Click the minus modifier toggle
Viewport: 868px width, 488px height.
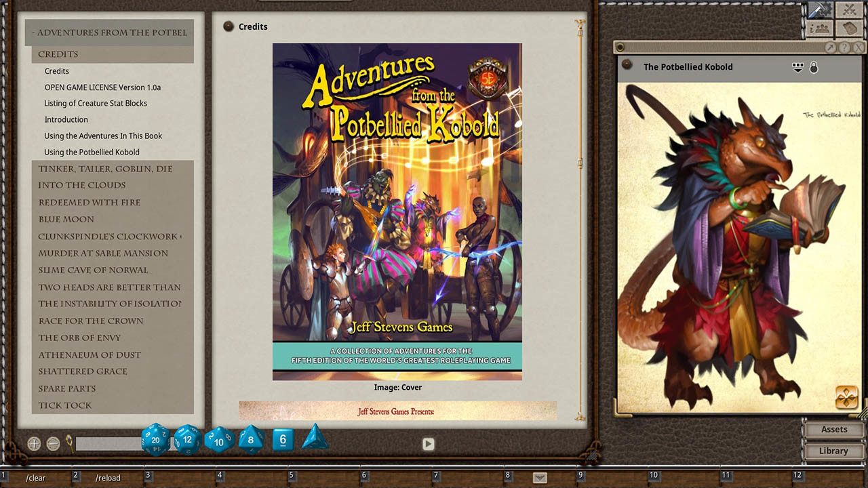tap(52, 444)
